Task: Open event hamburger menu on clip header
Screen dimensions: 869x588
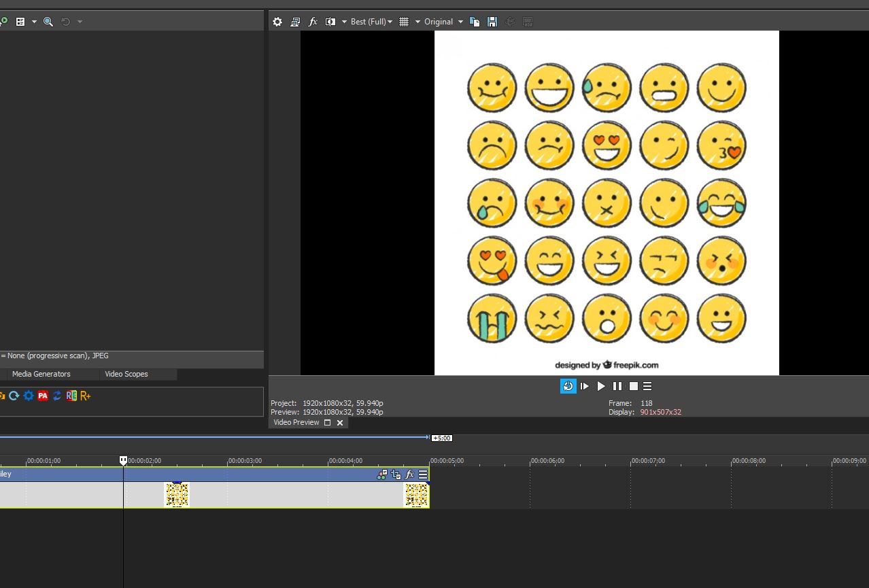Action: tap(423, 474)
